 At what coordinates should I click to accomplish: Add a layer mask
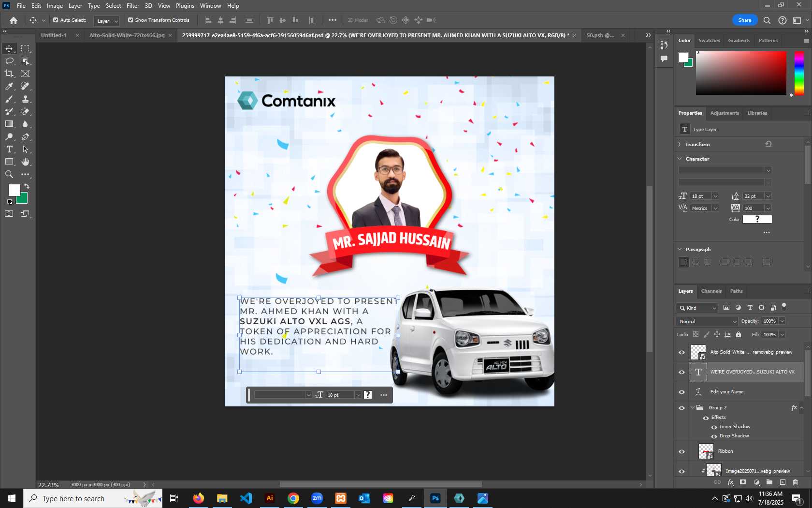(x=743, y=482)
